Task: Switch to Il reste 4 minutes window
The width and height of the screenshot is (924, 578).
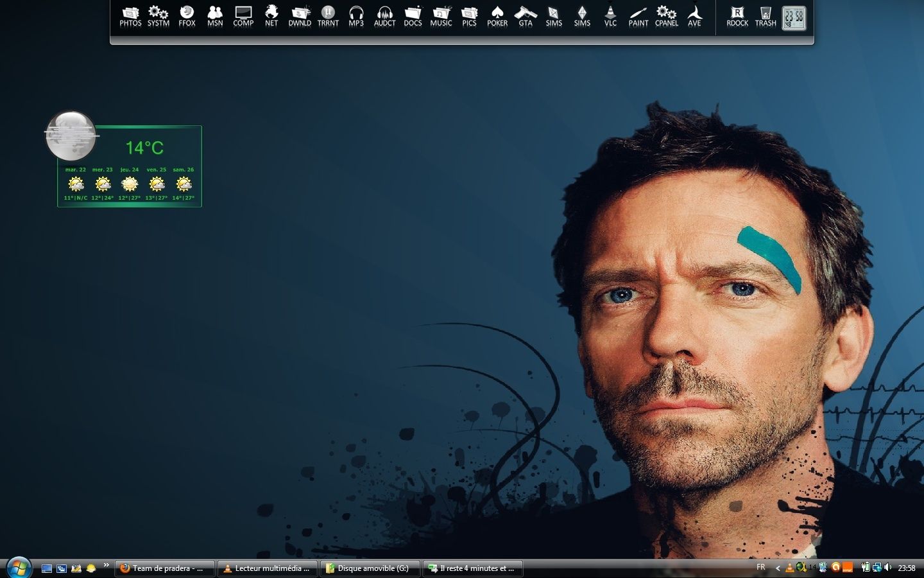Action: click(x=473, y=568)
